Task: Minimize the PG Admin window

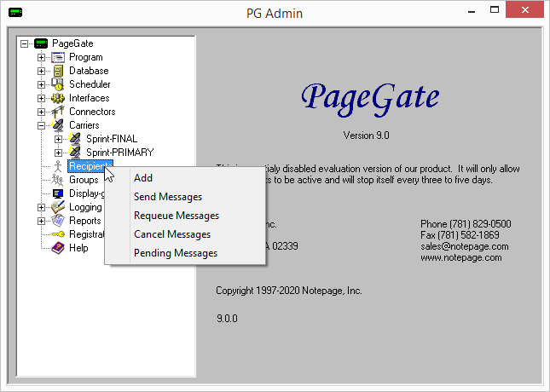Action: [472, 10]
